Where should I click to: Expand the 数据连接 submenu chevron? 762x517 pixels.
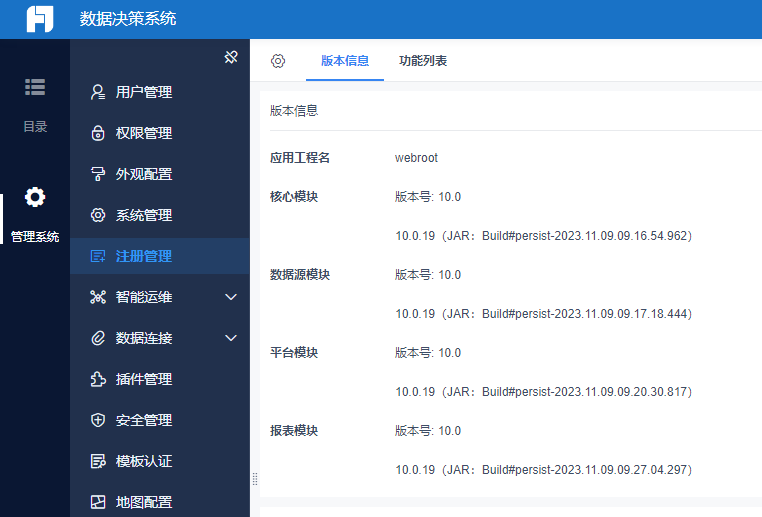pyautogui.click(x=231, y=338)
